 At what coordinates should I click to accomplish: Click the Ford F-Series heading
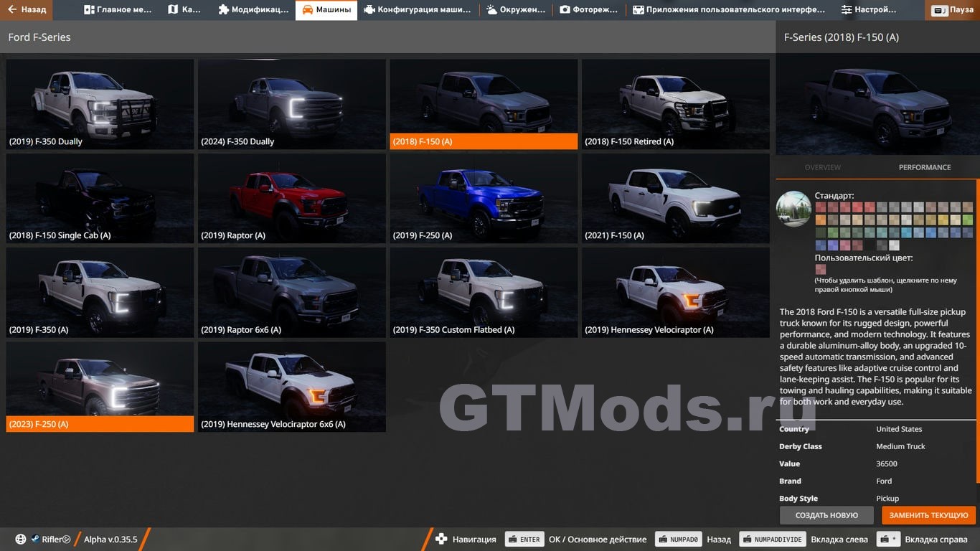pyautogui.click(x=39, y=37)
